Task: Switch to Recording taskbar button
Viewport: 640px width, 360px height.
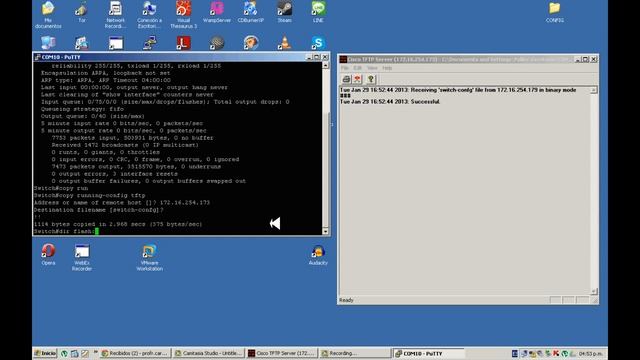Action: pyautogui.click(x=355, y=353)
